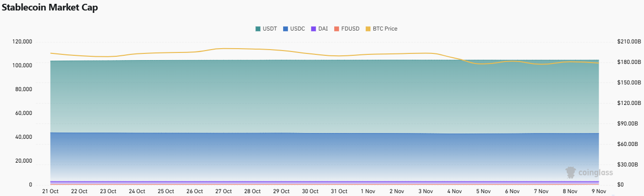Select the 27 Oct x-axis label

(223, 191)
